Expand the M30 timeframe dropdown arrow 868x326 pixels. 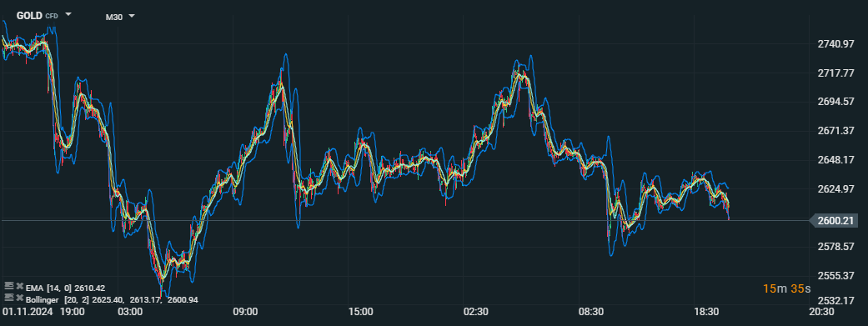tap(132, 16)
